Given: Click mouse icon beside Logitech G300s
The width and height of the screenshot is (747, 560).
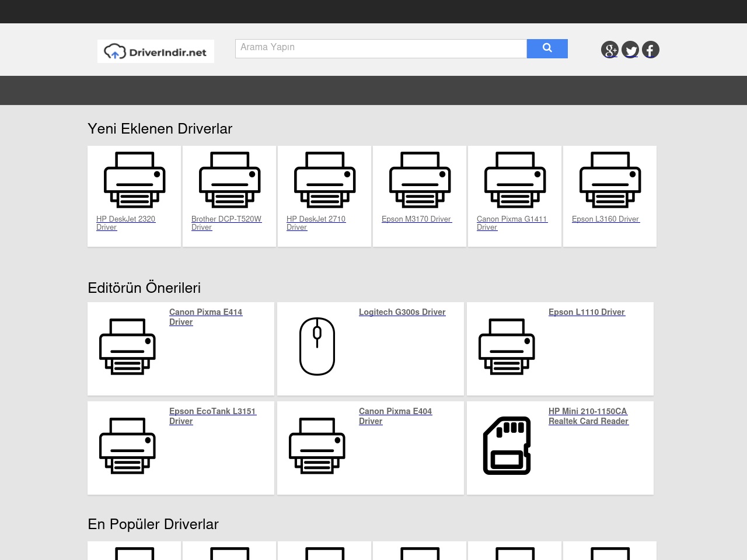Looking at the screenshot, I should [317, 346].
